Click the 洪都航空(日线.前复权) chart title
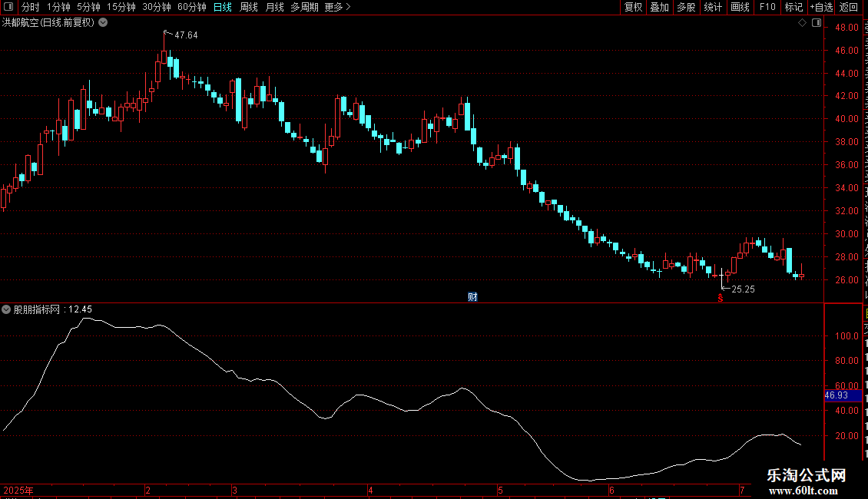This screenshot has width=868, height=499. pyautogui.click(x=48, y=22)
